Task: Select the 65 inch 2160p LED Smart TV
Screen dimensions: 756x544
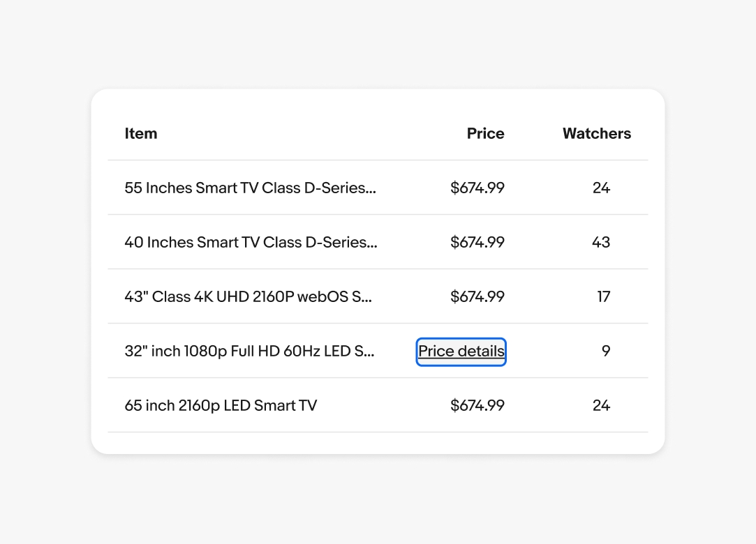Action: pyautogui.click(x=221, y=405)
